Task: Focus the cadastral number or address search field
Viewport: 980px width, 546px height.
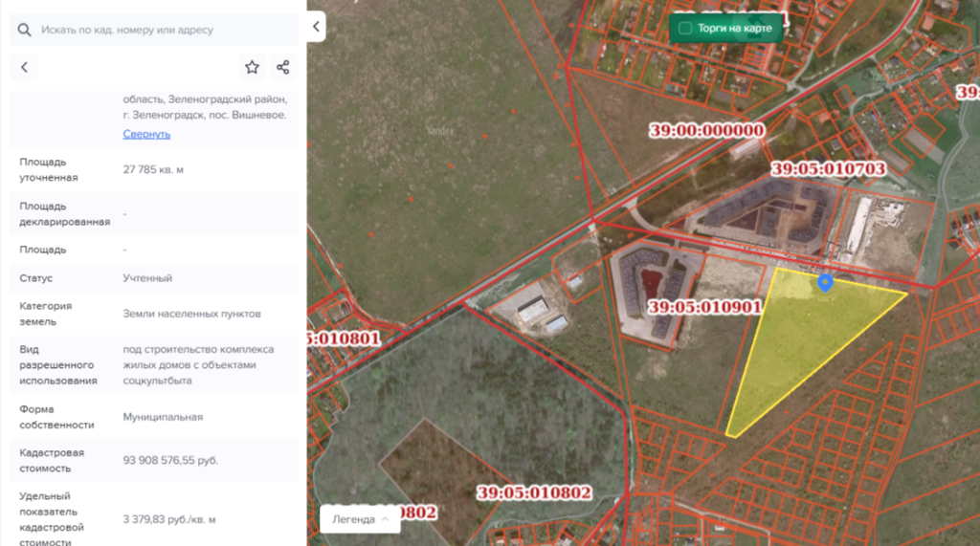Action: point(163,30)
